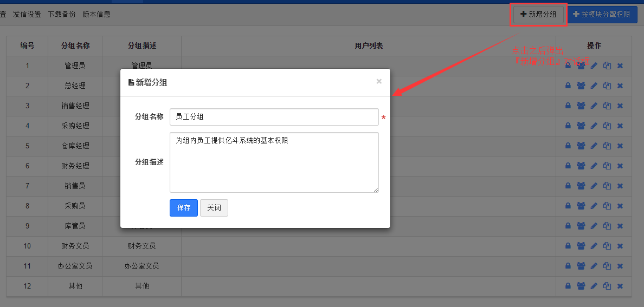Open the 下载备份 menu item

(62, 15)
